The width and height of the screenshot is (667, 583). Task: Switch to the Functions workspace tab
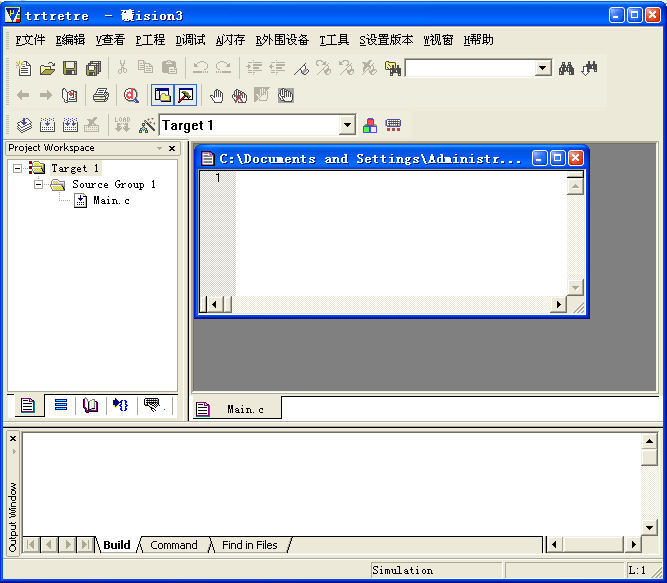click(x=121, y=405)
